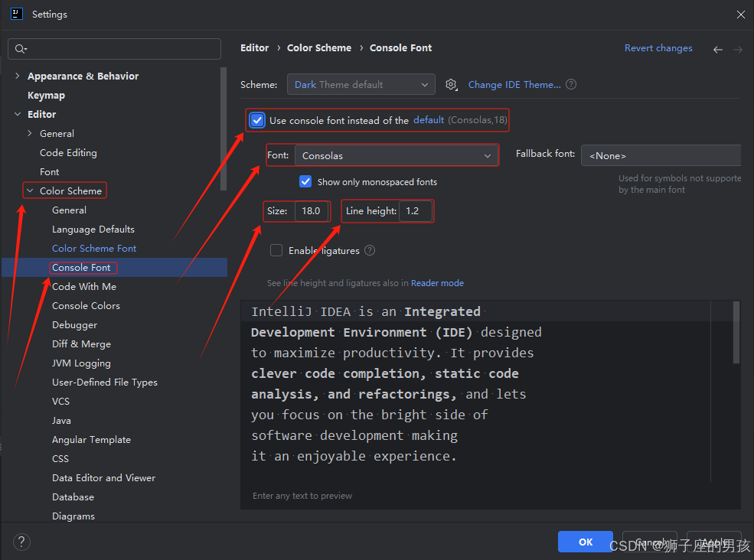Screen dimensions: 754x560
Task: Click the scheme settings gear icon
Action: (451, 85)
